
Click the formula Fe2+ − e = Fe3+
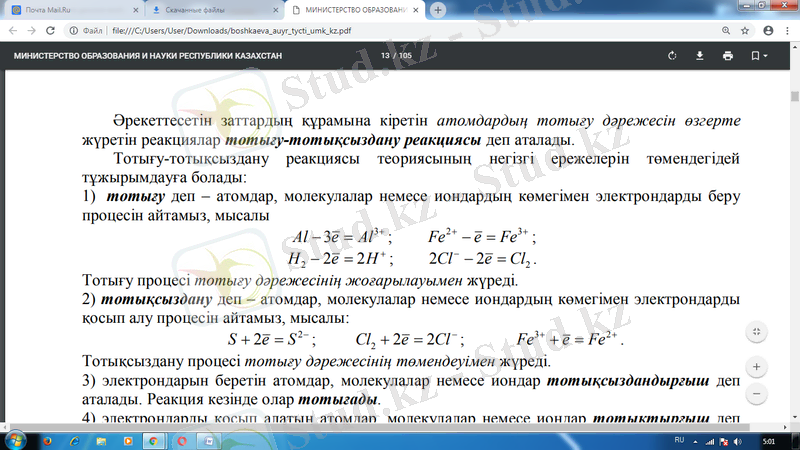click(482, 236)
